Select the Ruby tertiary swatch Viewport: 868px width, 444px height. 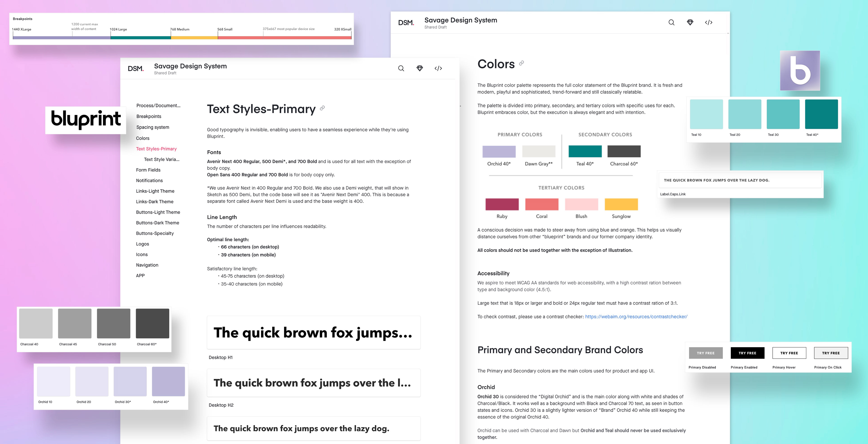pos(502,205)
